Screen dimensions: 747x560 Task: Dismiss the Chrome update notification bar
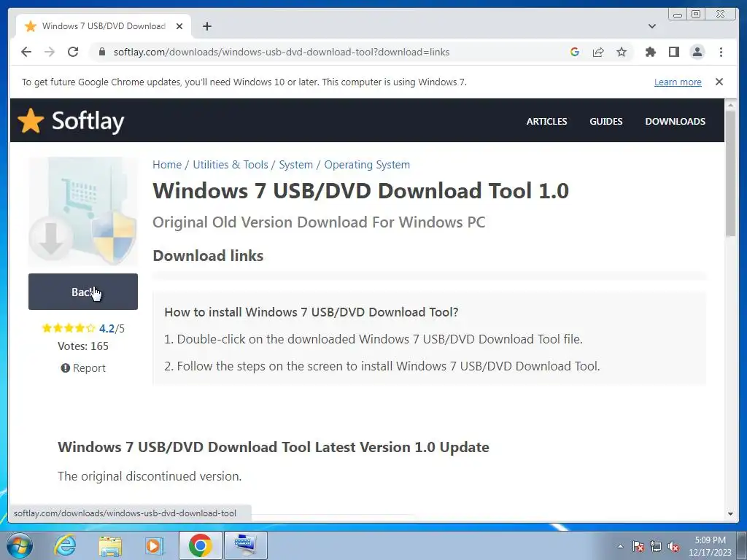(x=719, y=82)
